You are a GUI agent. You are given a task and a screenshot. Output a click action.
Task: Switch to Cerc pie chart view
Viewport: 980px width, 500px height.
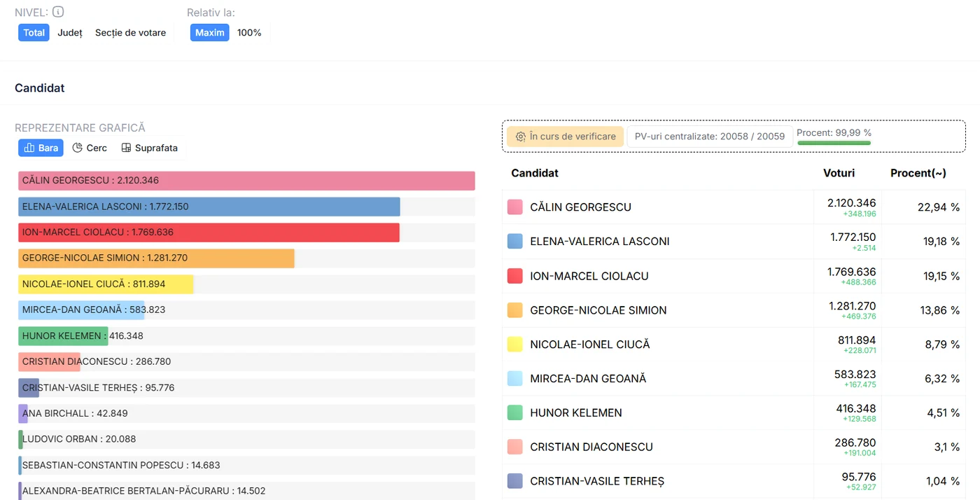(90, 148)
